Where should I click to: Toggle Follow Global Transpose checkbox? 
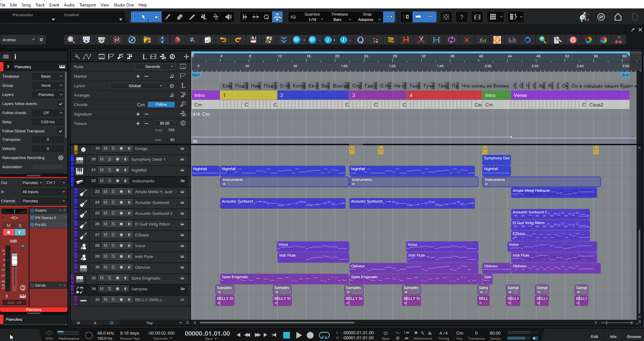click(60, 131)
